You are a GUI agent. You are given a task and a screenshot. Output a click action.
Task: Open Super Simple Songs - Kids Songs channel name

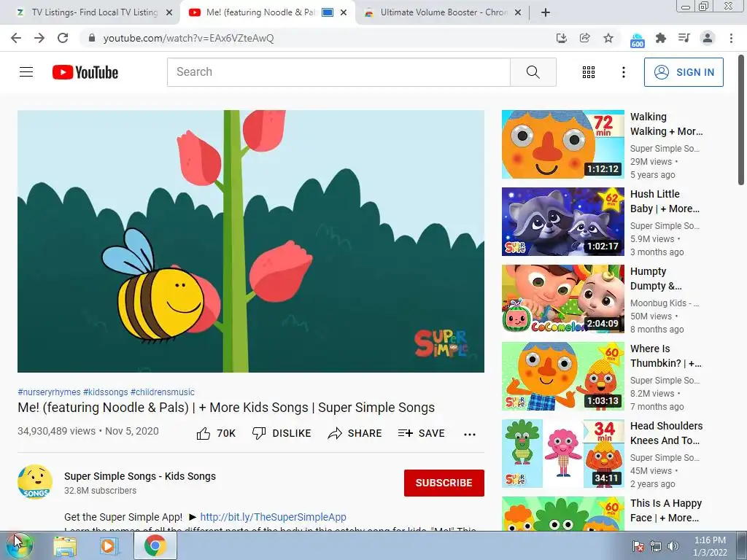[x=140, y=476]
